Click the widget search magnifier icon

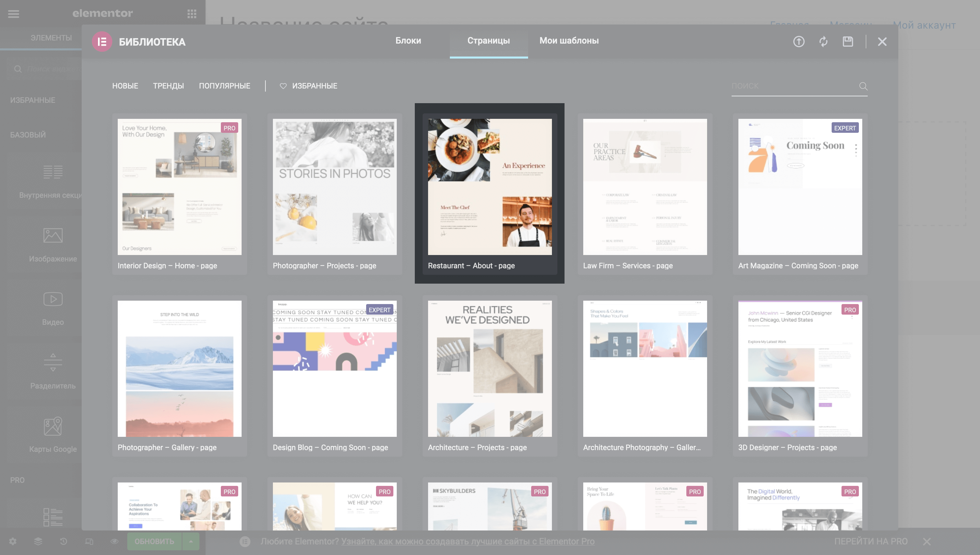pyautogui.click(x=18, y=69)
